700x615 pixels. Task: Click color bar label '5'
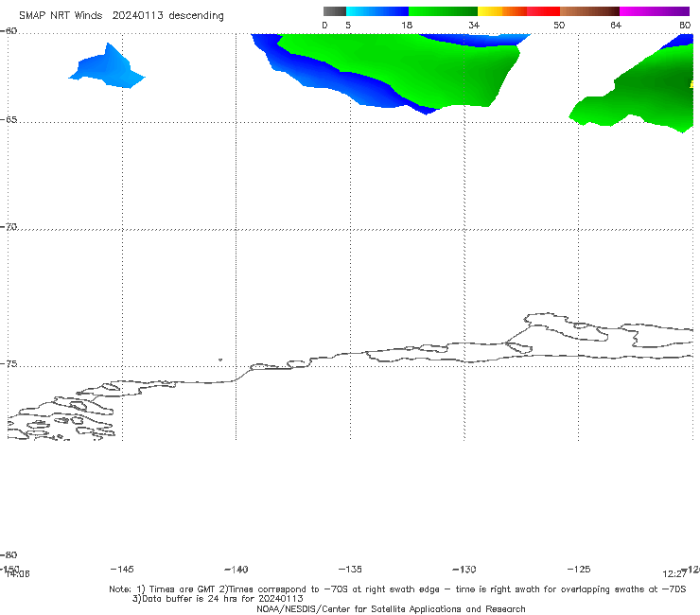[x=348, y=26]
